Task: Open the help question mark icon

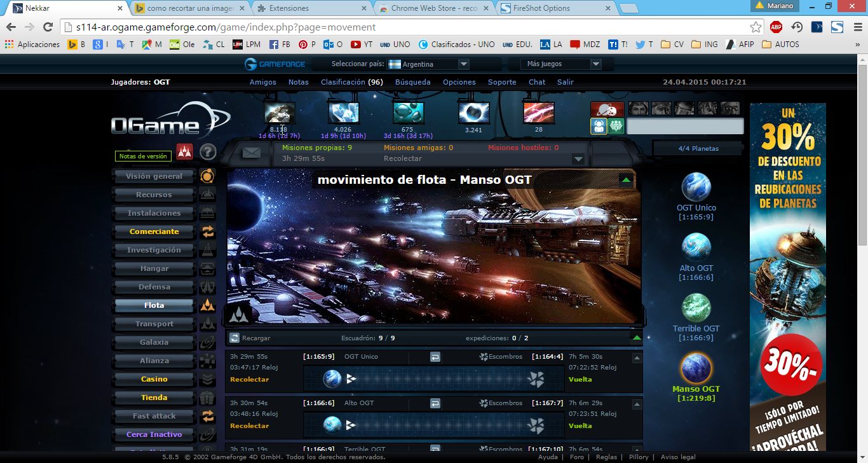Action: tap(208, 152)
